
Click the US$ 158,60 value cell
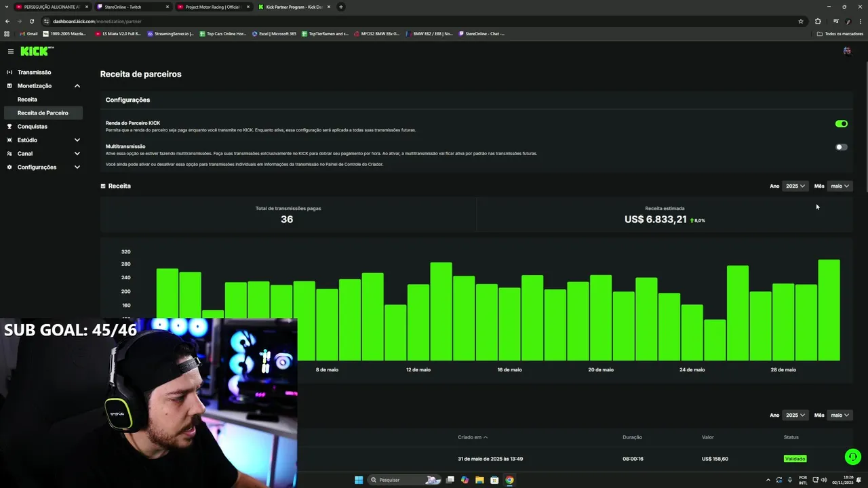[715, 459]
